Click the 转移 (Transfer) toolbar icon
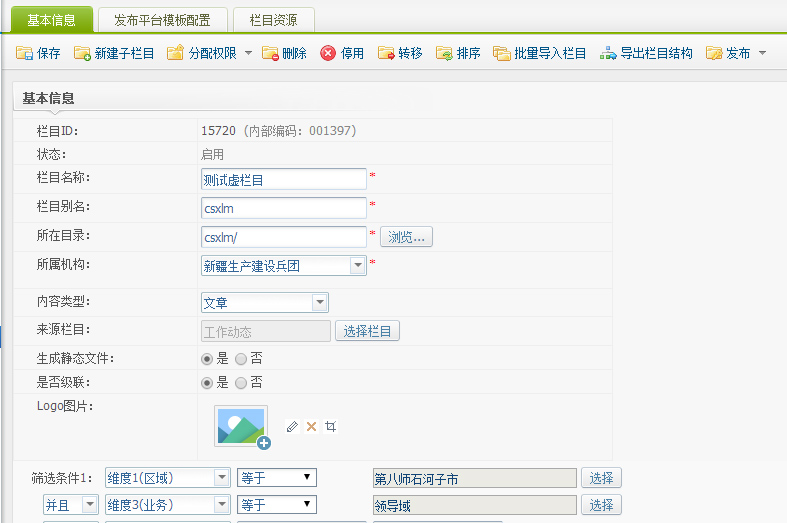Viewport: 787px width, 523px height. [x=386, y=53]
